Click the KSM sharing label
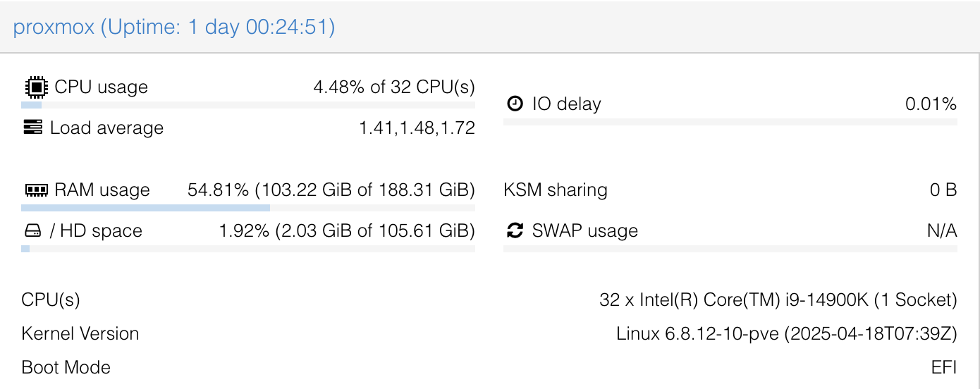 coord(556,190)
